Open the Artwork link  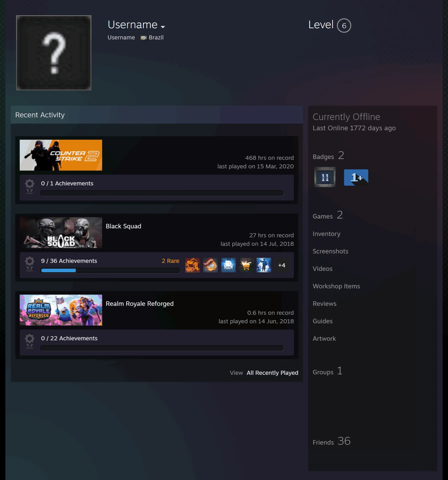[x=324, y=339]
